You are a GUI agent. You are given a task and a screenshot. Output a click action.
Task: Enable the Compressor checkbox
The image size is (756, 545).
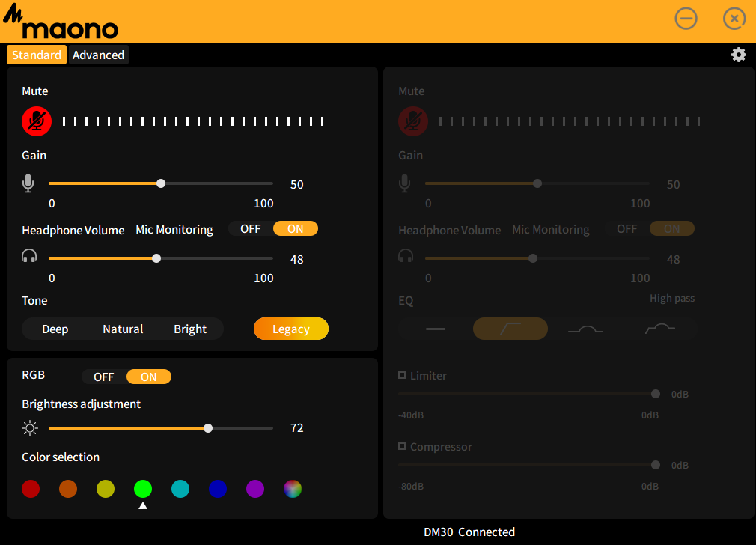pyautogui.click(x=403, y=446)
